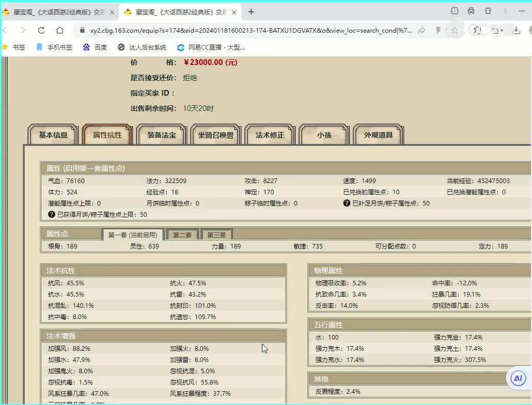Click 抗封印: 101.0% entry
532x405 pixels.
(193, 306)
